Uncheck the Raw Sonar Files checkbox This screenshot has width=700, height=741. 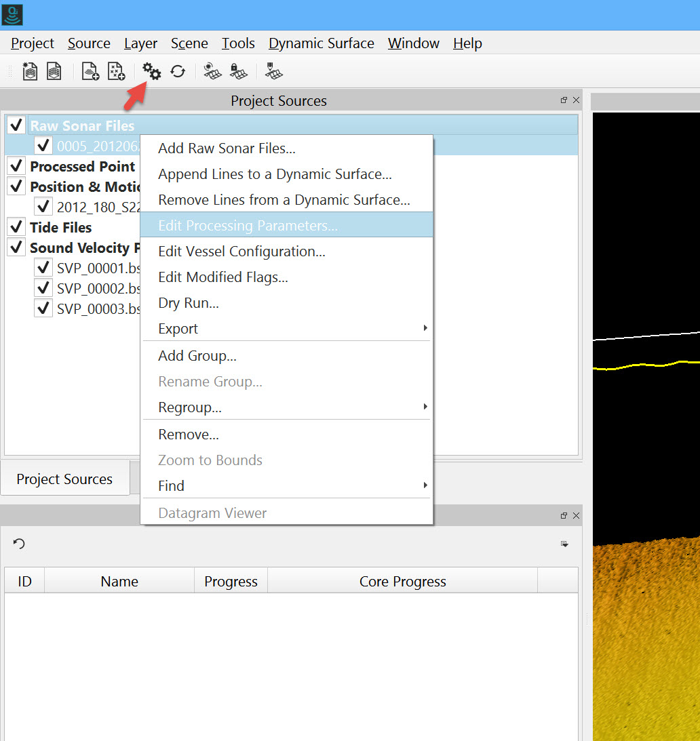coord(17,125)
